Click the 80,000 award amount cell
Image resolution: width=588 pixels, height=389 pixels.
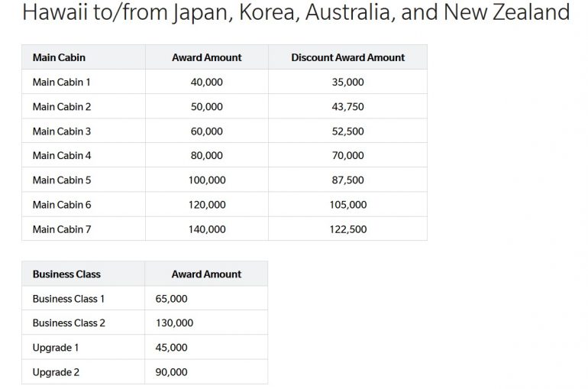pos(206,155)
